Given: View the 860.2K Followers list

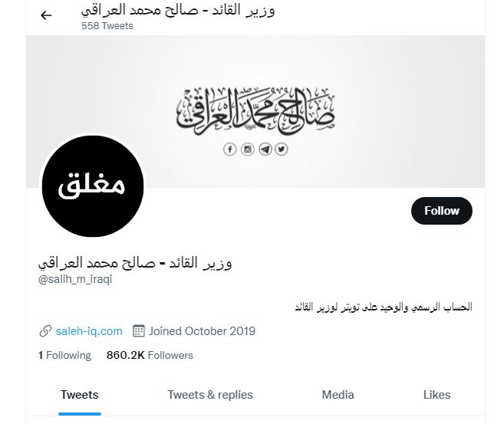Looking at the screenshot, I should click(150, 355).
